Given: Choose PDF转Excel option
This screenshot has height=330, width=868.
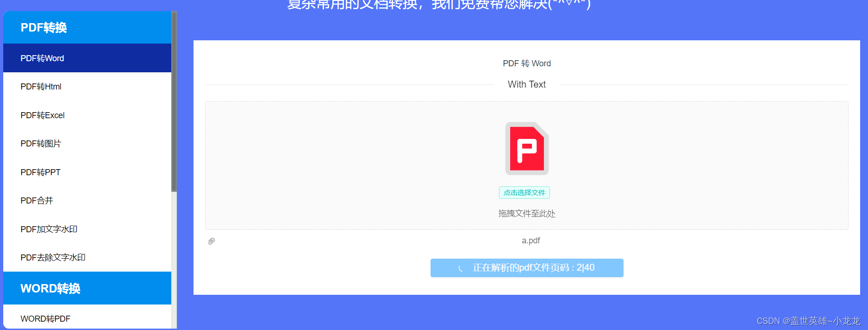Looking at the screenshot, I should pyautogui.click(x=87, y=115).
